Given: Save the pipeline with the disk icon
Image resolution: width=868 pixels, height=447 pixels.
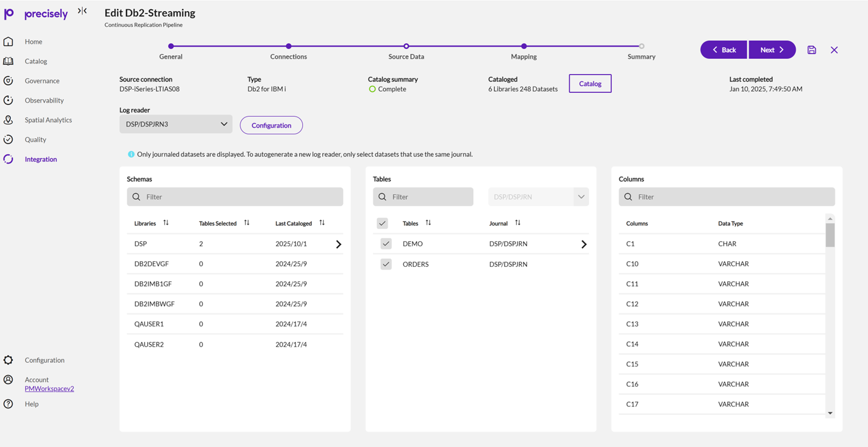Looking at the screenshot, I should click(x=812, y=50).
